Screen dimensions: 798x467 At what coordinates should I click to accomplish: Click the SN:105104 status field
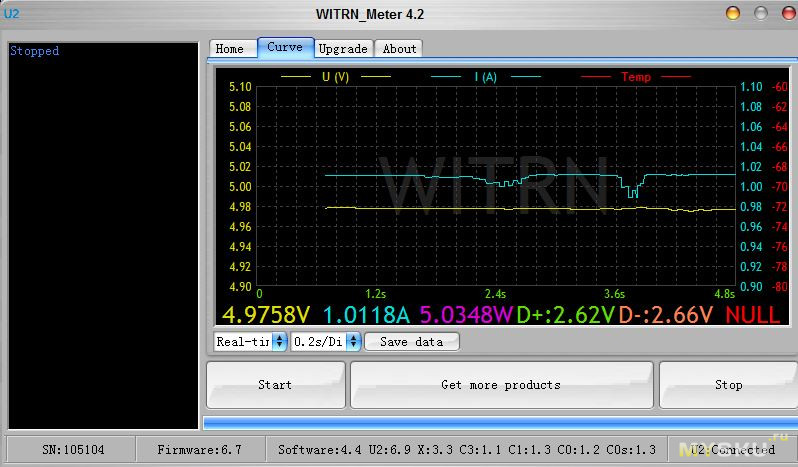pos(73,450)
